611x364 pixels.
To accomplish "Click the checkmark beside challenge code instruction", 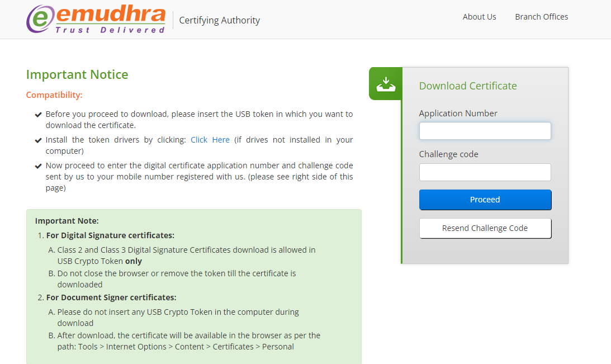I will [37, 165].
